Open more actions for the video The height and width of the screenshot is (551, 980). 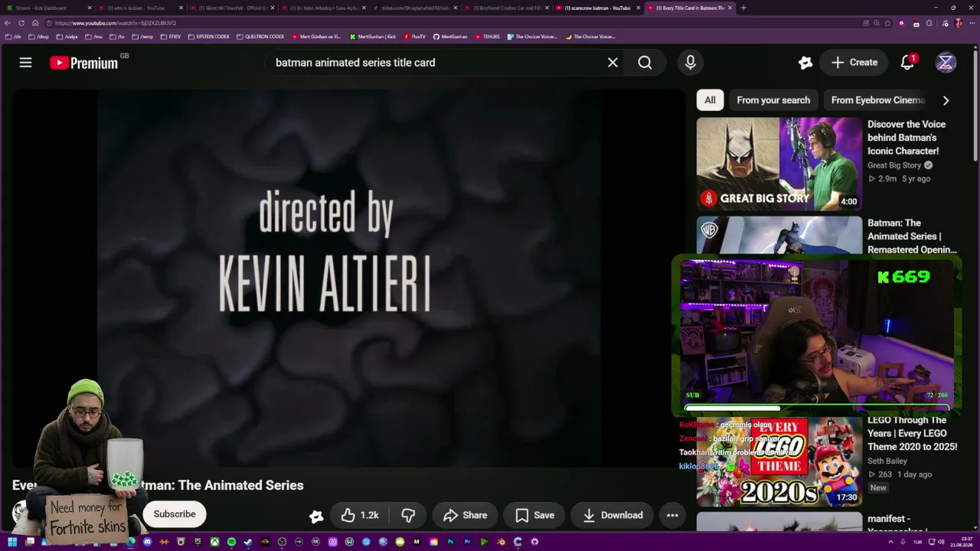click(x=672, y=515)
